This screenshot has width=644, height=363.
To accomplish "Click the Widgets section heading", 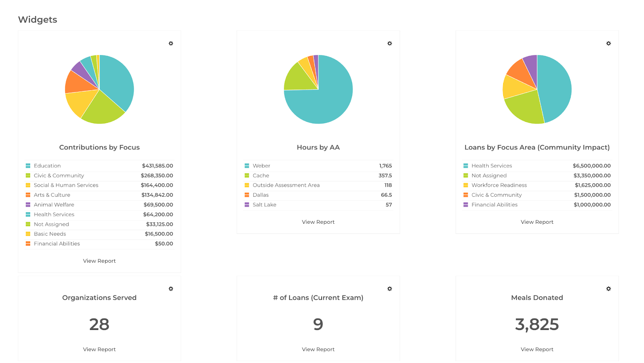I will coord(37,20).
